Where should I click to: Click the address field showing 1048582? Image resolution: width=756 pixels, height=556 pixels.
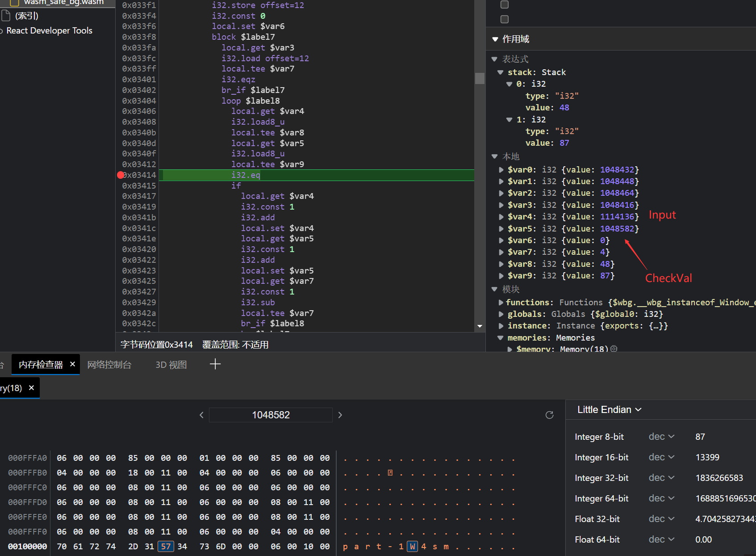coord(271,415)
